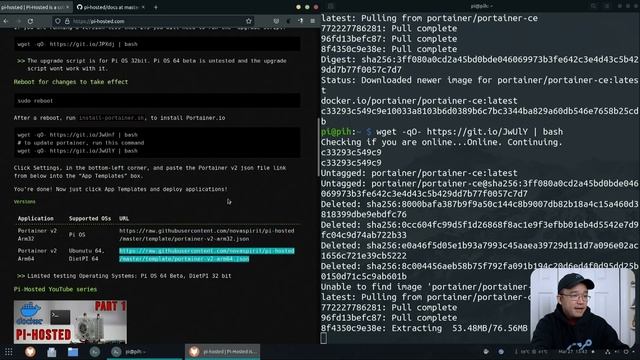Click the 'Versions' heading
This screenshot has height=360, width=640.
click(x=24, y=202)
